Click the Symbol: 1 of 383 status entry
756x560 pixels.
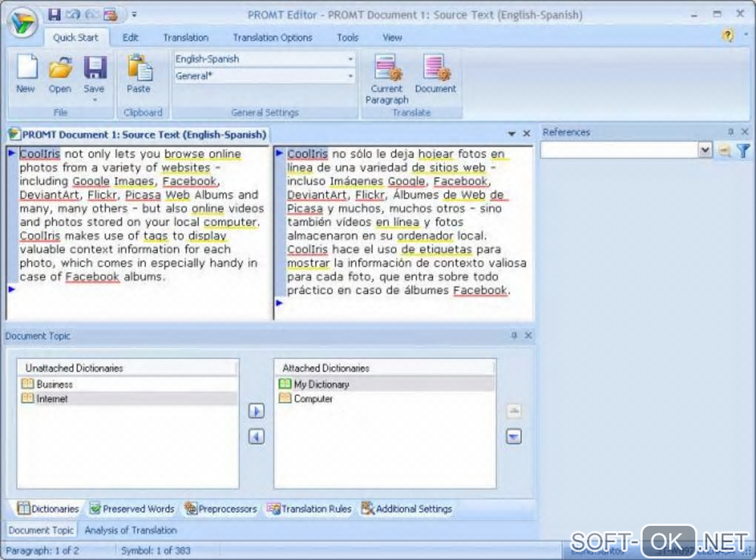click(156, 550)
